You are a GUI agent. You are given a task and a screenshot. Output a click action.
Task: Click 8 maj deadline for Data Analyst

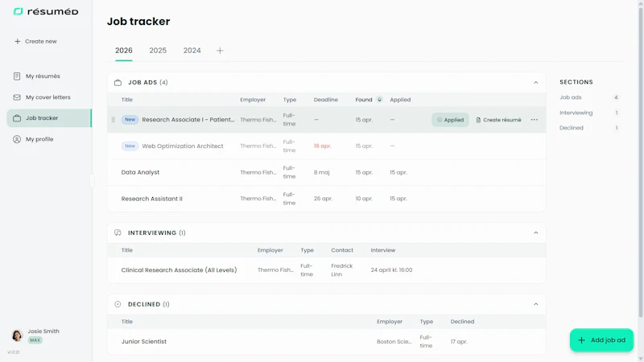tap(321, 172)
